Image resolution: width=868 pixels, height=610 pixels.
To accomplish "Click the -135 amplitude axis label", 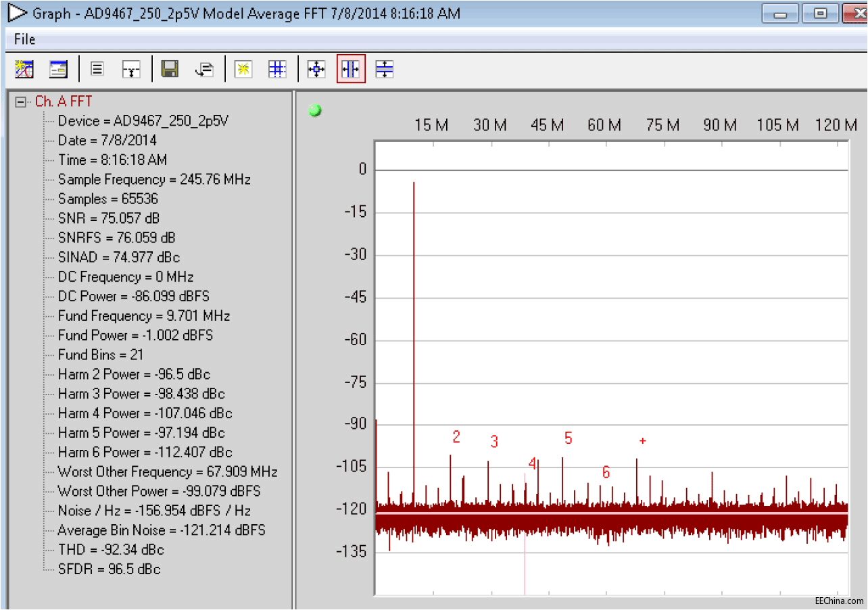I will point(351,552).
